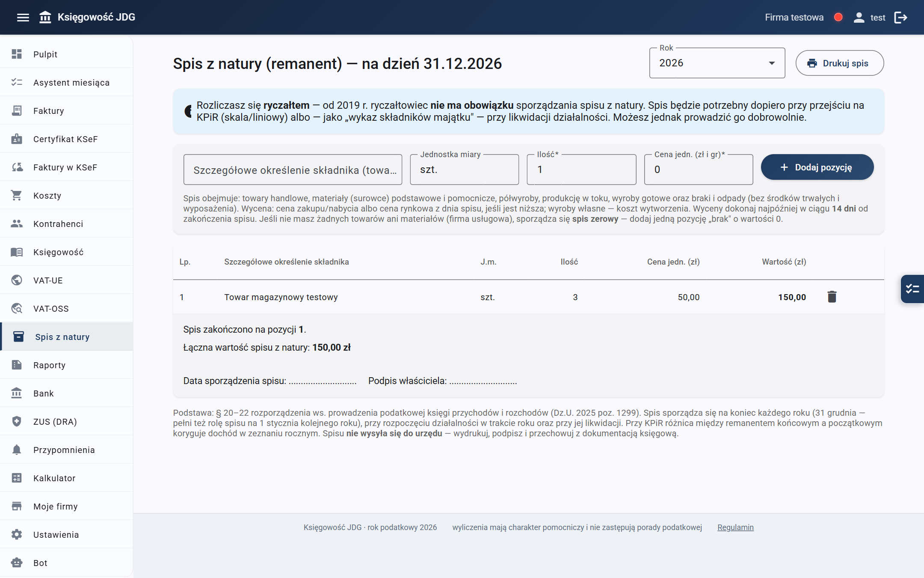Open the floating checklist assistant panel
This screenshot has height=578, width=924.
(x=912, y=289)
